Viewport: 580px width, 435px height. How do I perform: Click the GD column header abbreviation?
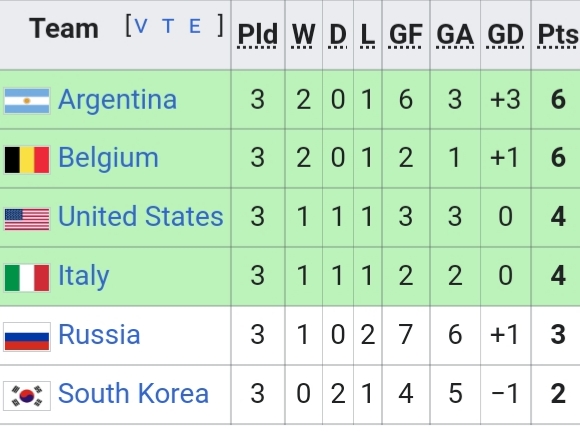505,35
